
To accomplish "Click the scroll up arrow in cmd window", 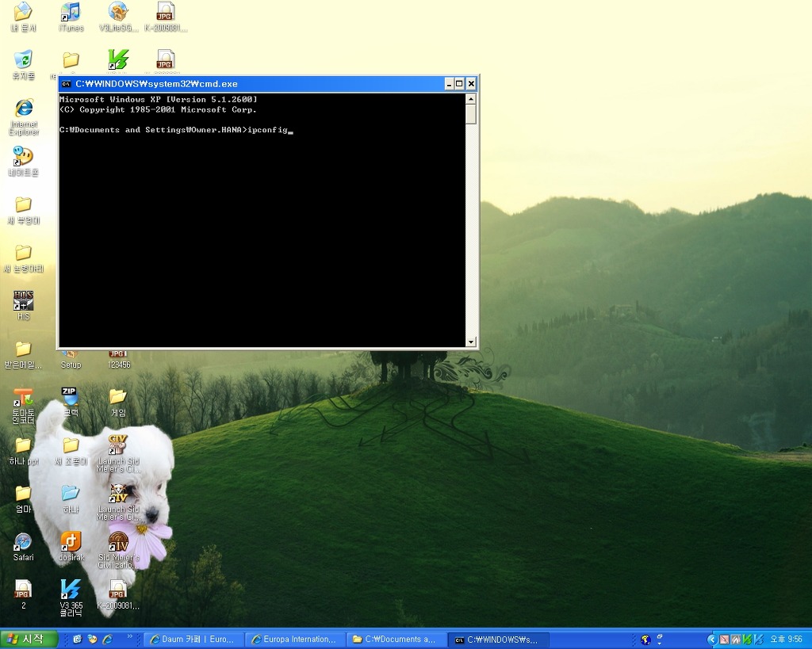I will coord(471,99).
